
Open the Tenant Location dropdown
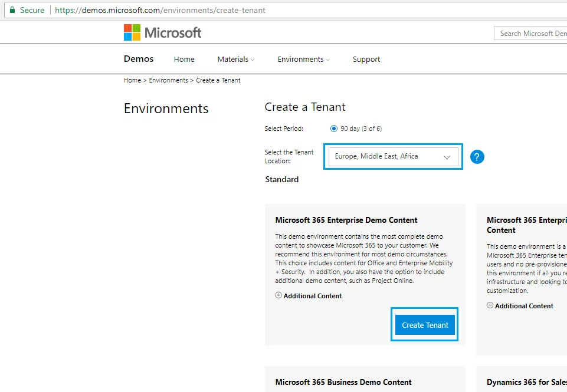[393, 157]
